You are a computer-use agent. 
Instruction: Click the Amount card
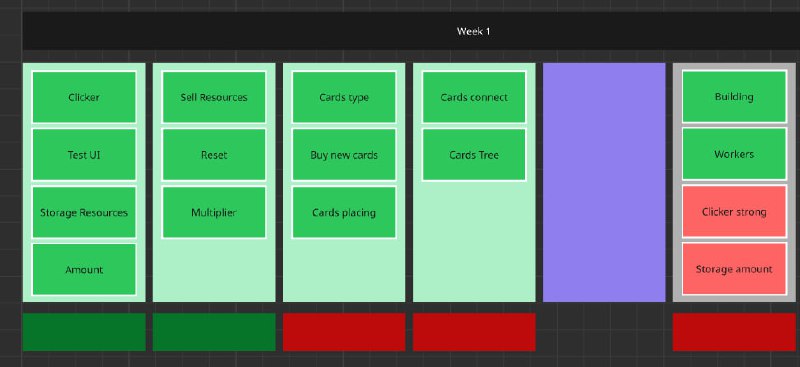84,270
